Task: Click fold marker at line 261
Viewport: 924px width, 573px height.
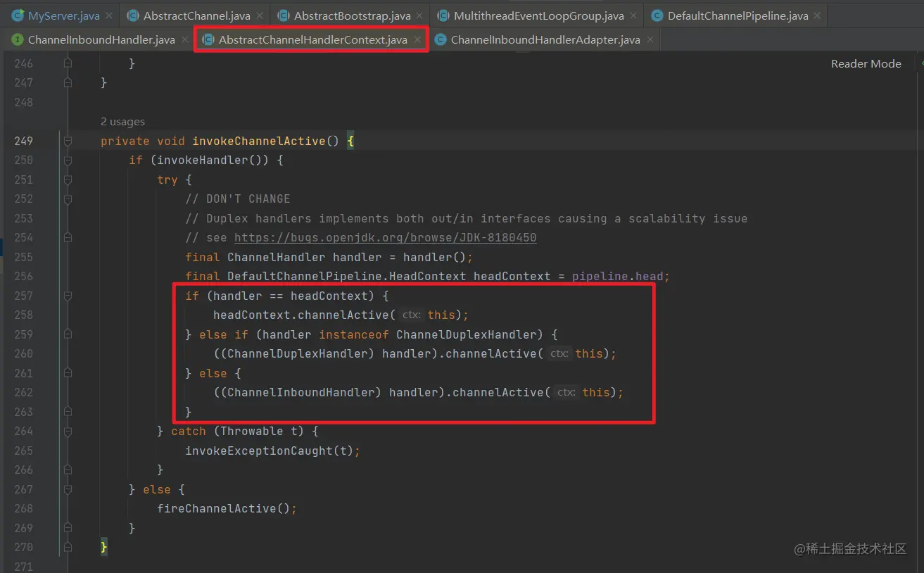Action: click(68, 373)
